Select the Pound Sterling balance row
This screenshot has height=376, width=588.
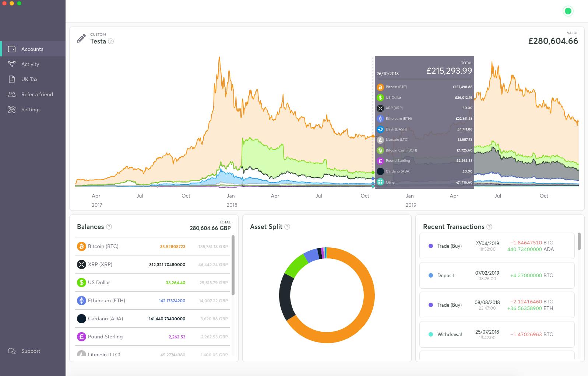coord(152,337)
